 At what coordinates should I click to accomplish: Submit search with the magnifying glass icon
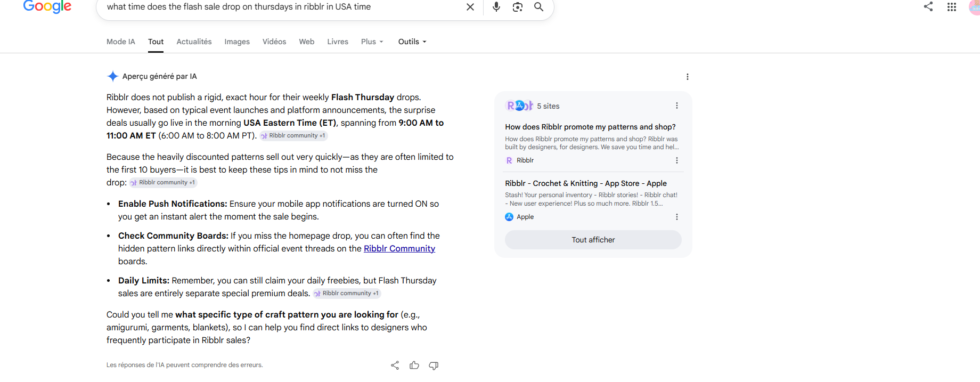[538, 7]
